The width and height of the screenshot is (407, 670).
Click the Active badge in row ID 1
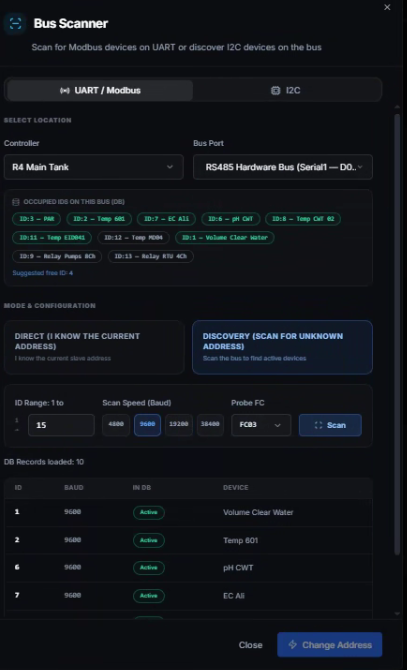(x=149, y=512)
